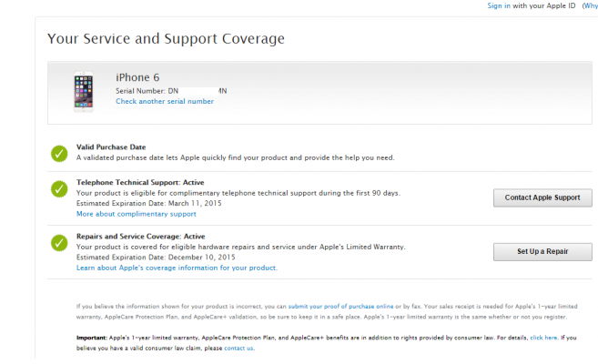Click the Telephone Technical Support: Active heading
Viewport: 598px width, 364px height.
click(140, 183)
